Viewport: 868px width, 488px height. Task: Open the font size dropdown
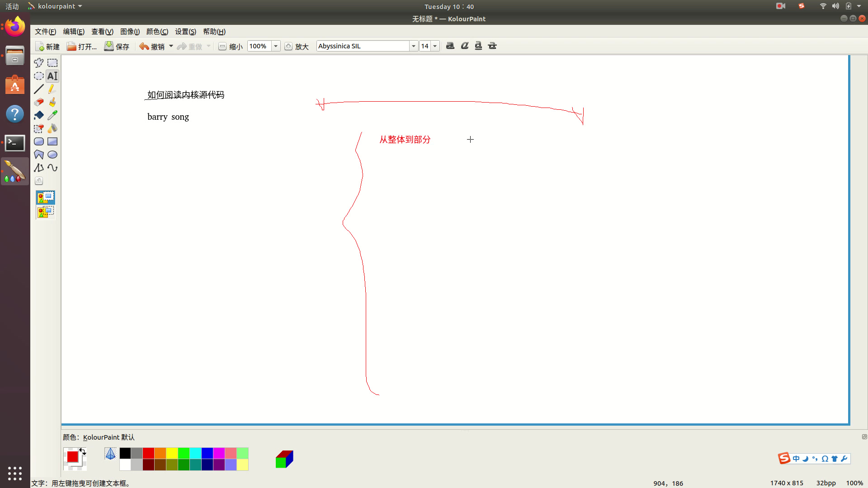tap(435, 46)
